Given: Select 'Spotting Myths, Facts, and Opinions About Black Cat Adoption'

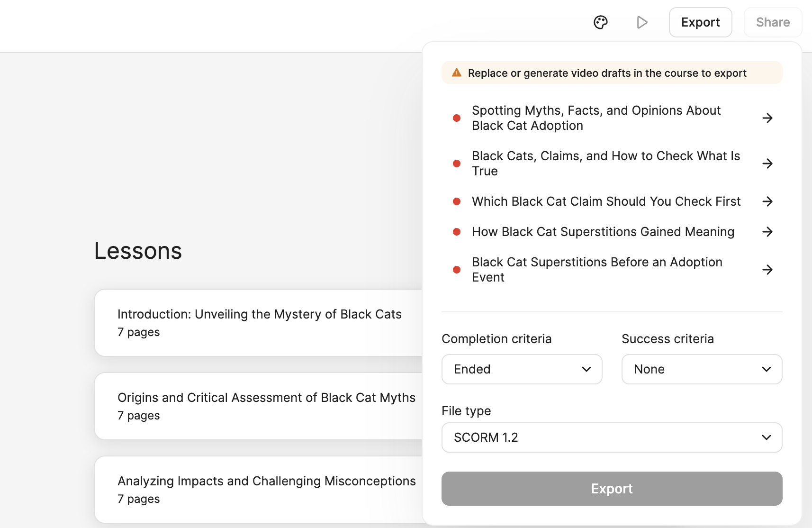Looking at the screenshot, I should pos(596,118).
